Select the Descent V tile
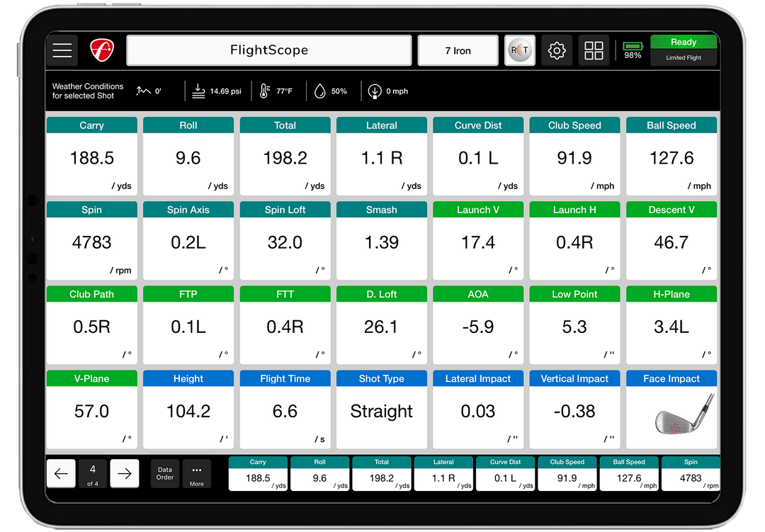Screen dimensions: 765x532 (x=671, y=241)
